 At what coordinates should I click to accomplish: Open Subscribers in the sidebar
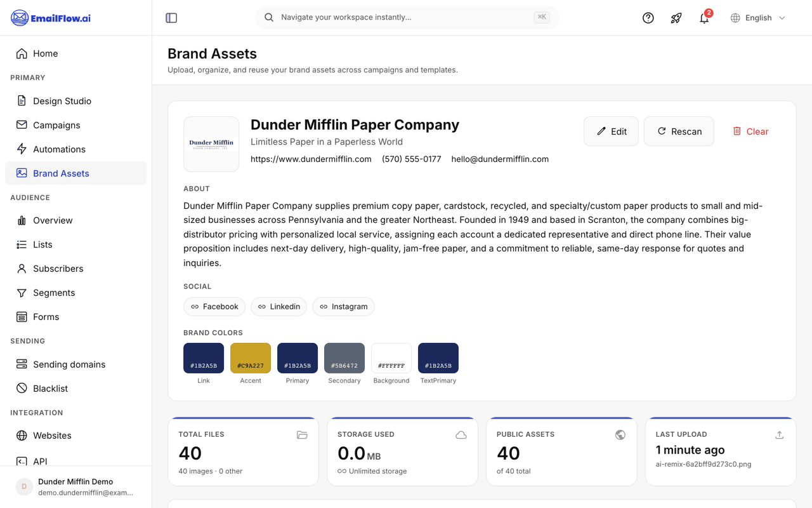[76, 269]
